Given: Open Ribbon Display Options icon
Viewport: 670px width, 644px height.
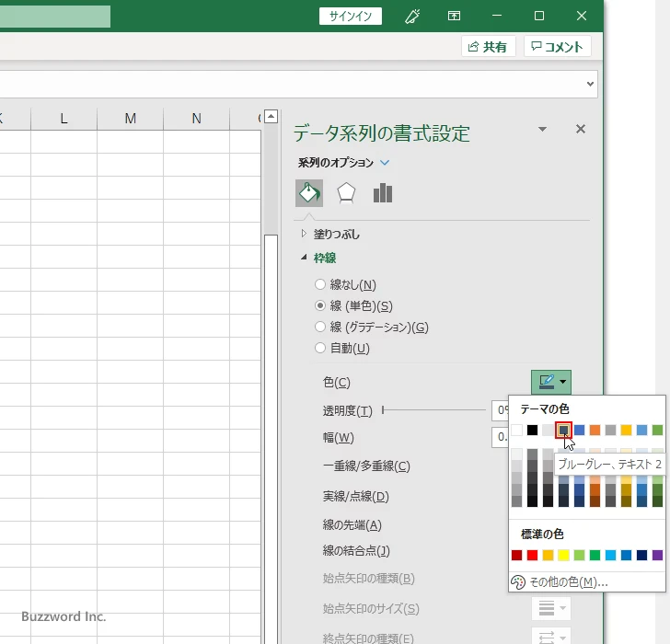Looking at the screenshot, I should pyautogui.click(x=454, y=17).
